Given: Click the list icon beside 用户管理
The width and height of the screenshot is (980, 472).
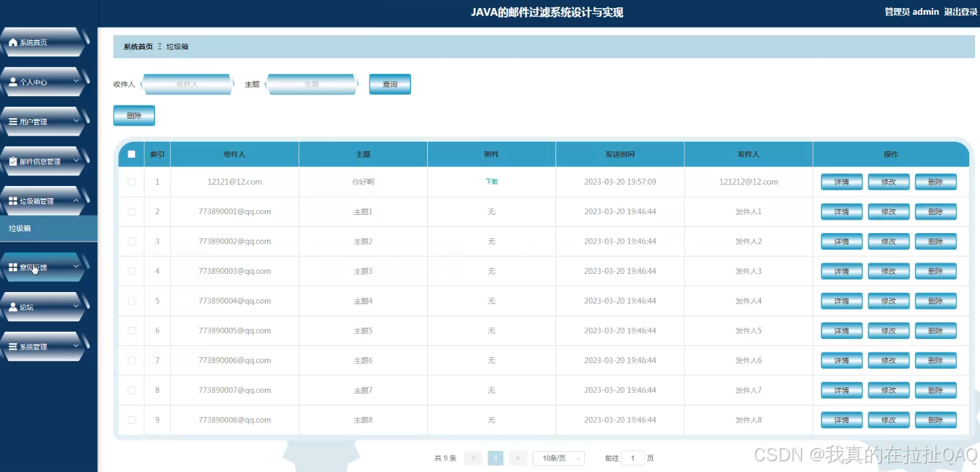Looking at the screenshot, I should pyautogui.click(x=13, y=122).
